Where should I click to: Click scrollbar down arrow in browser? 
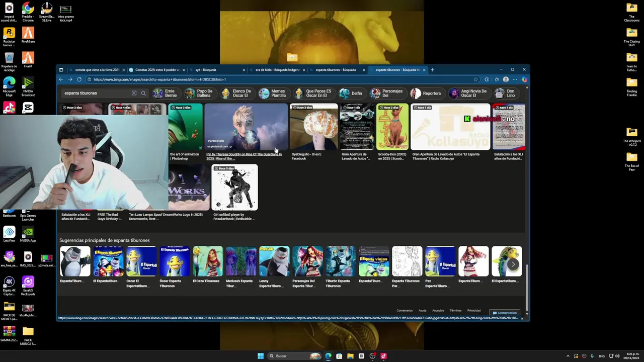coord(527,314)
